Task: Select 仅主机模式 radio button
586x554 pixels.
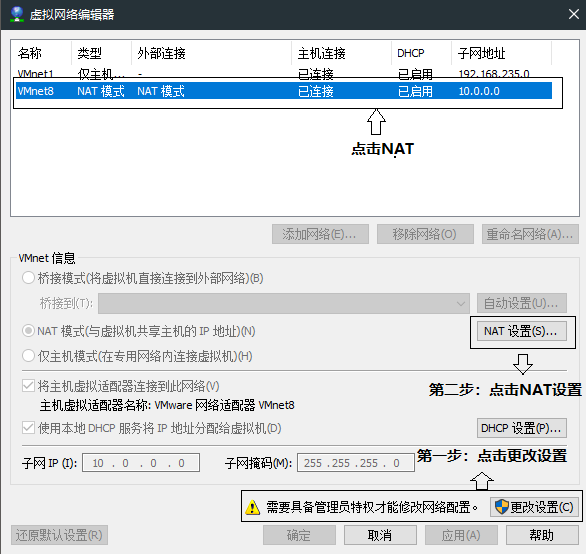Action: tap(28, 356)
